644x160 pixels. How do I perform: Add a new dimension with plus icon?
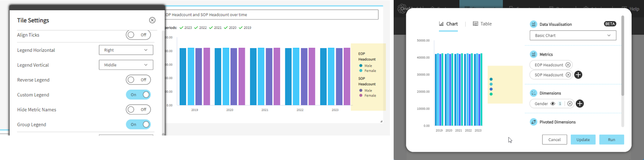580,104
